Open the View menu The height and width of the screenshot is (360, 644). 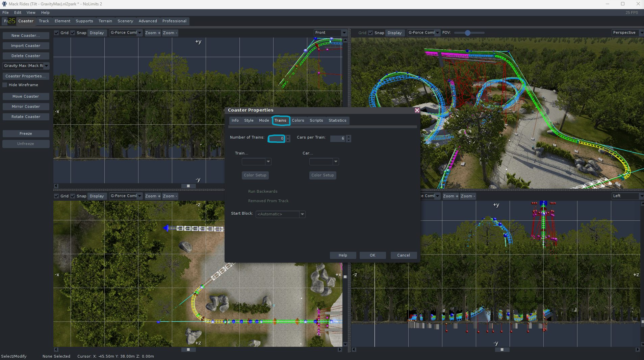31,13
